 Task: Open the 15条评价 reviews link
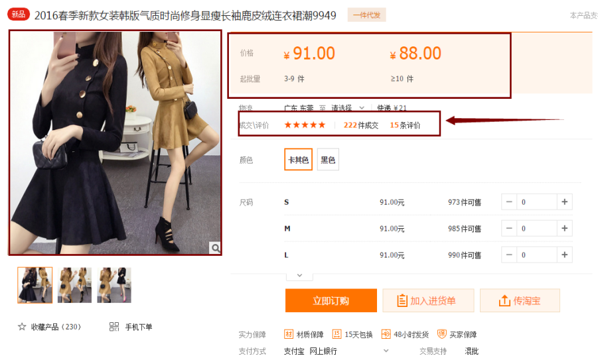(x=405, y=125)
